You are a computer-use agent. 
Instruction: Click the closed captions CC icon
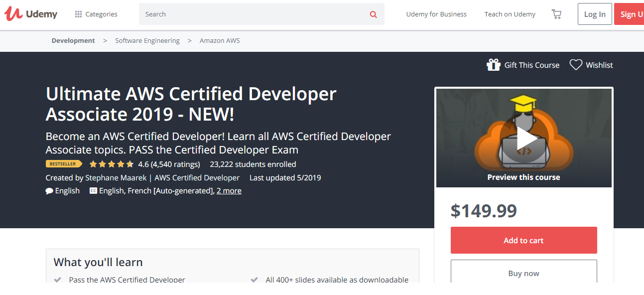point(93,190)
